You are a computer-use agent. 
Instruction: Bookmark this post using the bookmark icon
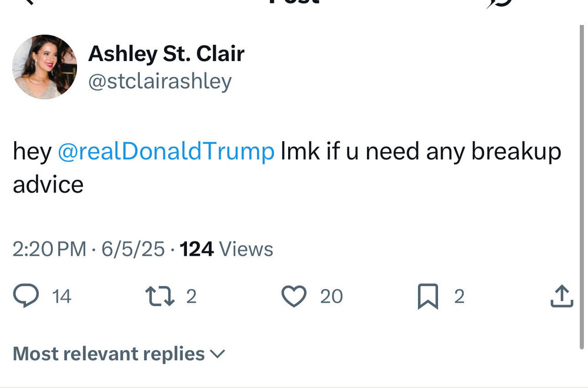427,297
